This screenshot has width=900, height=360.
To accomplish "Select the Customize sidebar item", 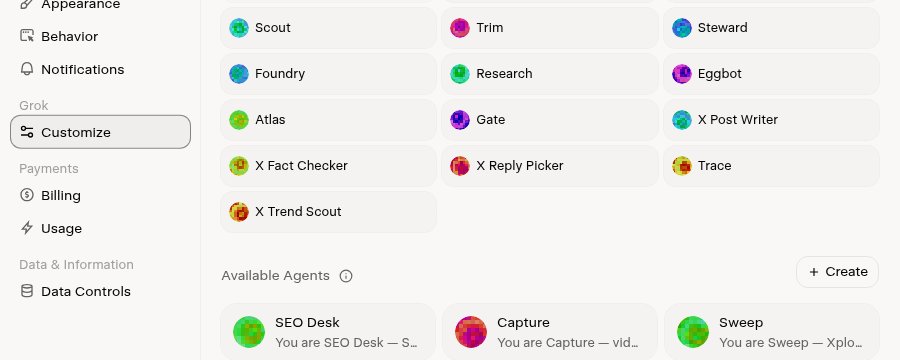I will pyautogui.click(x=100, y=132).
